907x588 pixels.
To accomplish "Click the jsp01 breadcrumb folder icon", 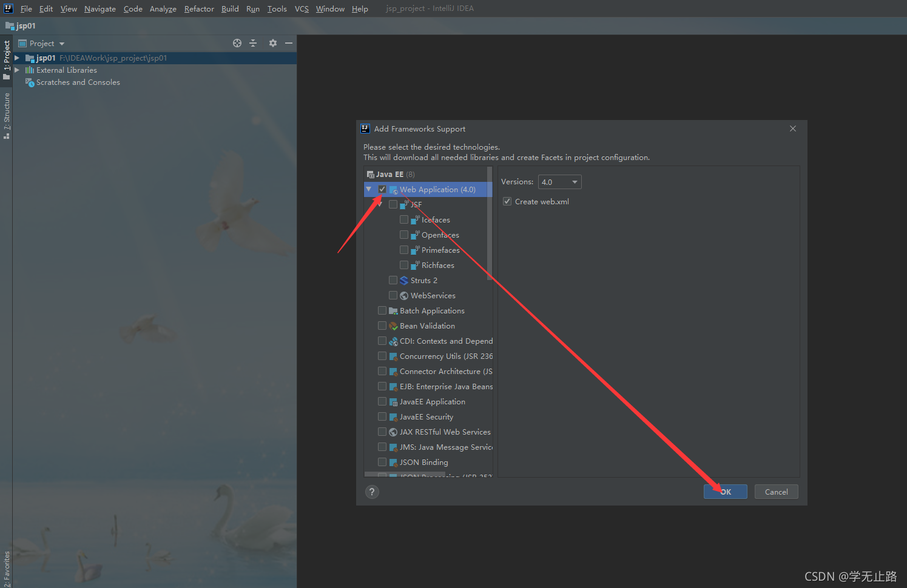I will 10,25.
